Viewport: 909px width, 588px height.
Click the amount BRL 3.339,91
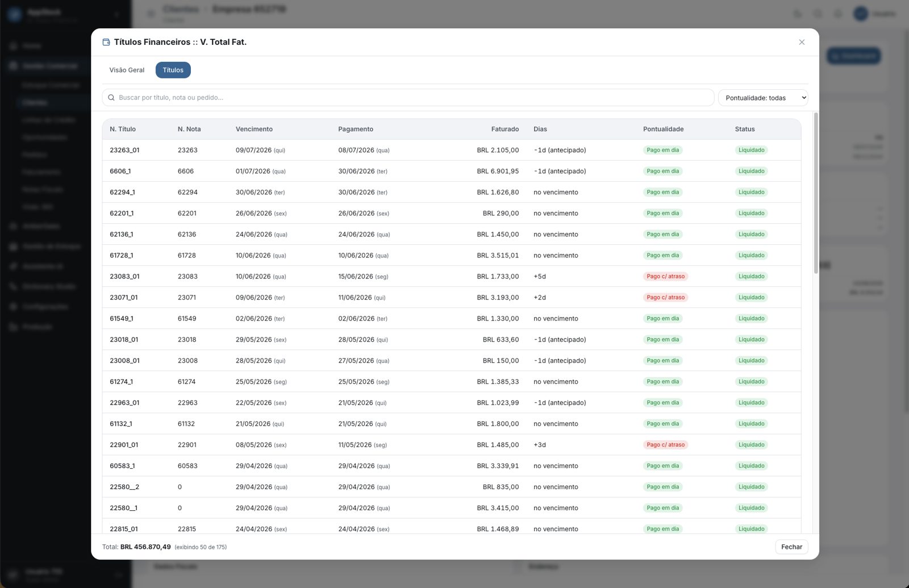(498, 465)
